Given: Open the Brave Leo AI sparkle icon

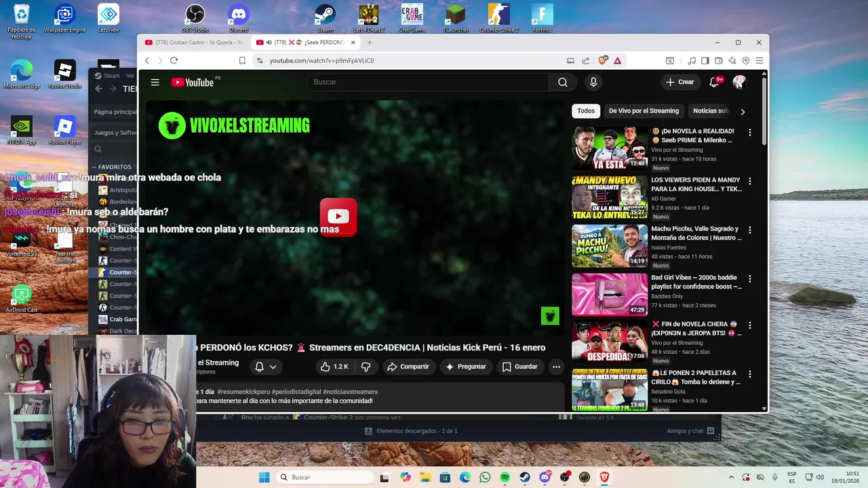Looking at the screenshot, I should pos(732,60).
